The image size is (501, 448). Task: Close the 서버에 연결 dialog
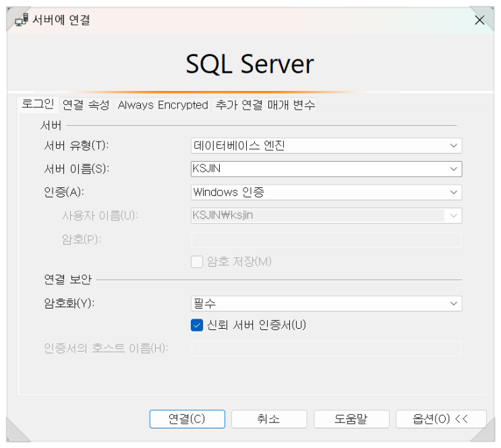[479, 20]
